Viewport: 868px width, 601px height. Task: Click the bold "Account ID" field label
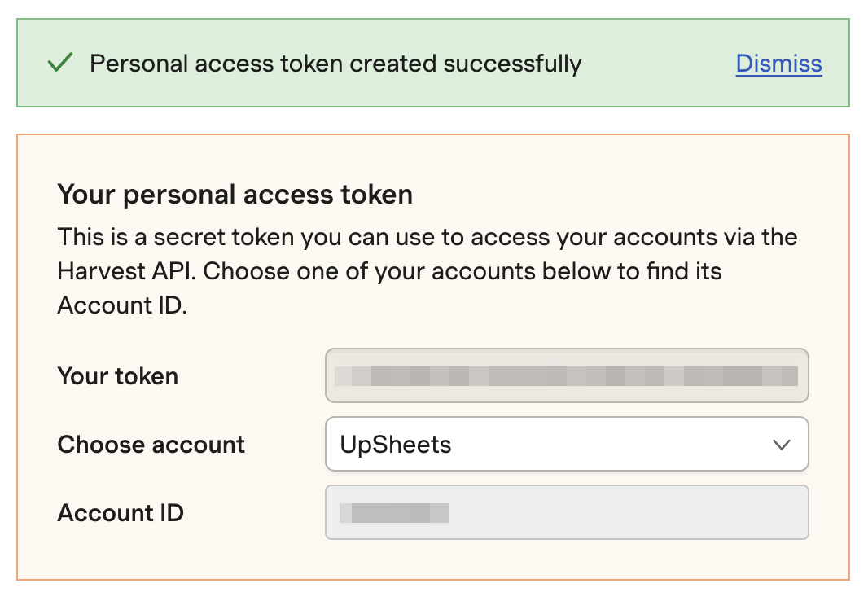point(121,513)
